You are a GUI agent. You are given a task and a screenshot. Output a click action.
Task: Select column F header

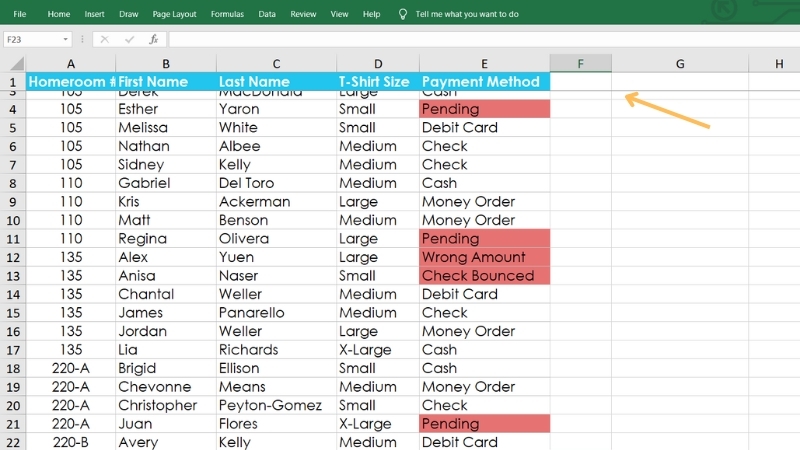pyautogui.click(x=581, y=64)
